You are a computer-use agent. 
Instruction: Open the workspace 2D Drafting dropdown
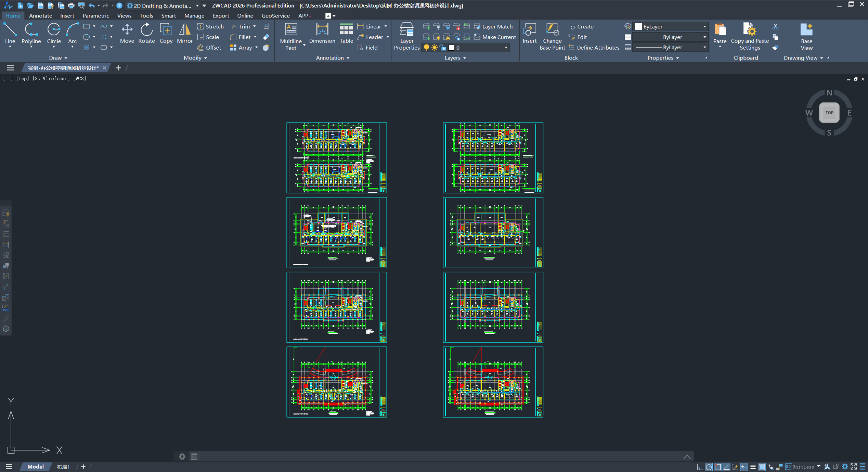click(197, 5)
